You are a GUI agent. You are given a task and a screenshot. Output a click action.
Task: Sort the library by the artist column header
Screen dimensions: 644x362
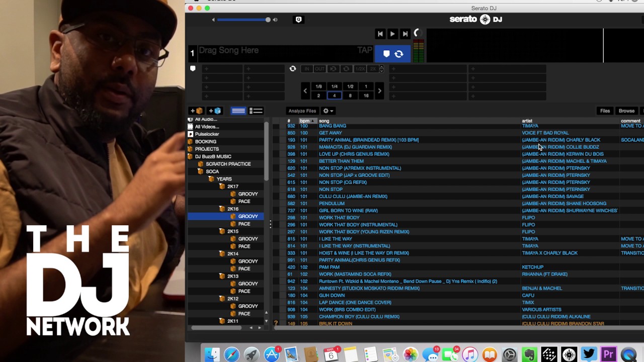527,121
